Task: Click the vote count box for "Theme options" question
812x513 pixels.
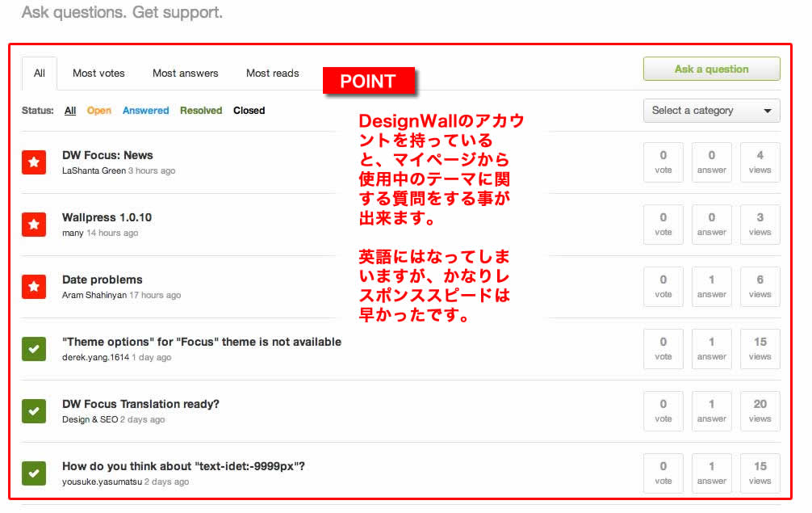Action: [x=663, y=349]
